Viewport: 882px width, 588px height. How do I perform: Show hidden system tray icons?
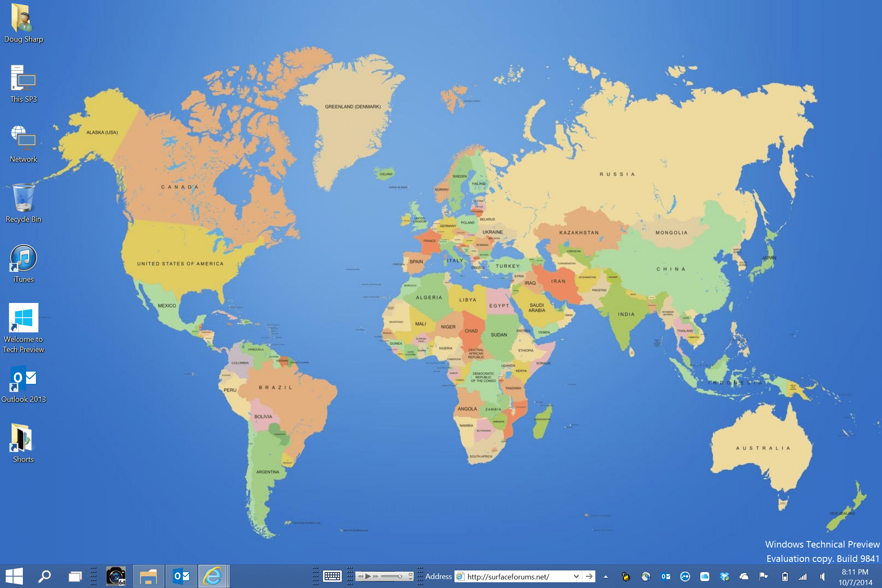[606, 577]
